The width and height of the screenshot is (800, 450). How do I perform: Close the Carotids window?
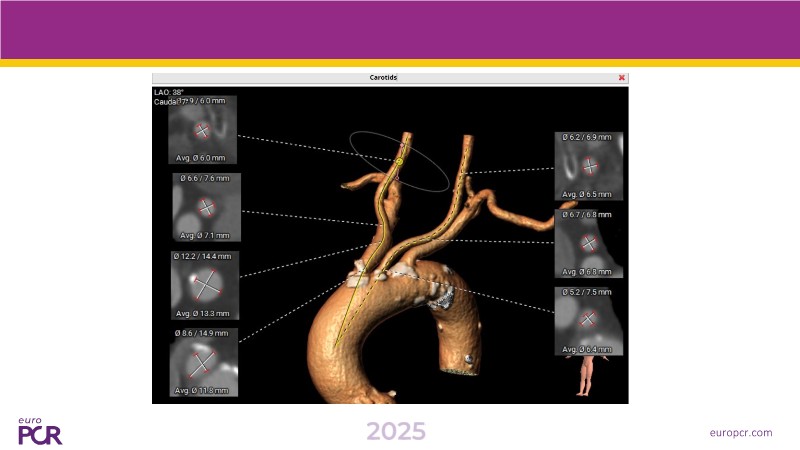tap(621, 77)
